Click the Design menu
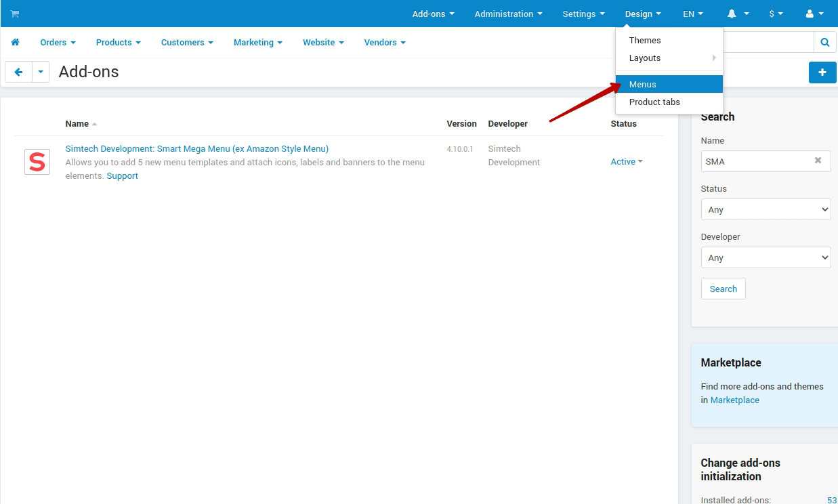The width and height of the screenshot is (838, 504). [x=643, y=14]
